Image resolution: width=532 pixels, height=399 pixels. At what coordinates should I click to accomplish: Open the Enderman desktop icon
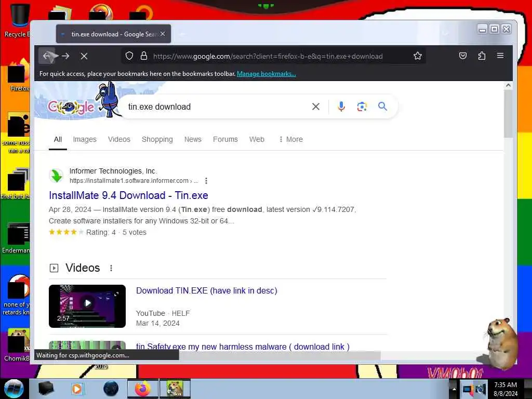pos(17,237)
